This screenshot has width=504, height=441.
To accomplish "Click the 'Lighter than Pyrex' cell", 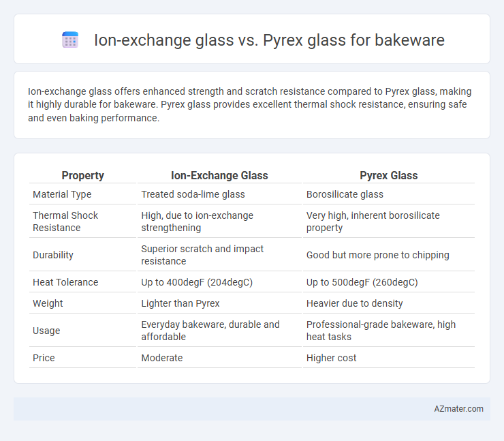I will pos(180,303).
